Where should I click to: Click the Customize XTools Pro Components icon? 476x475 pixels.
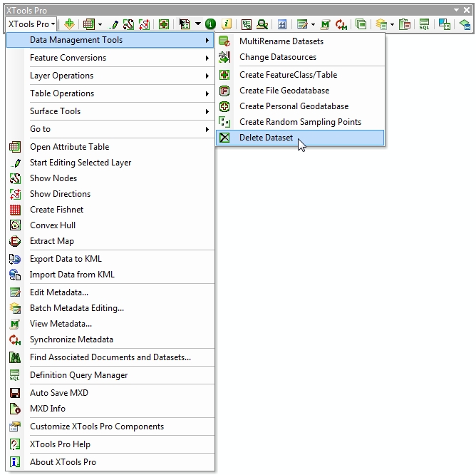(15, 427)
